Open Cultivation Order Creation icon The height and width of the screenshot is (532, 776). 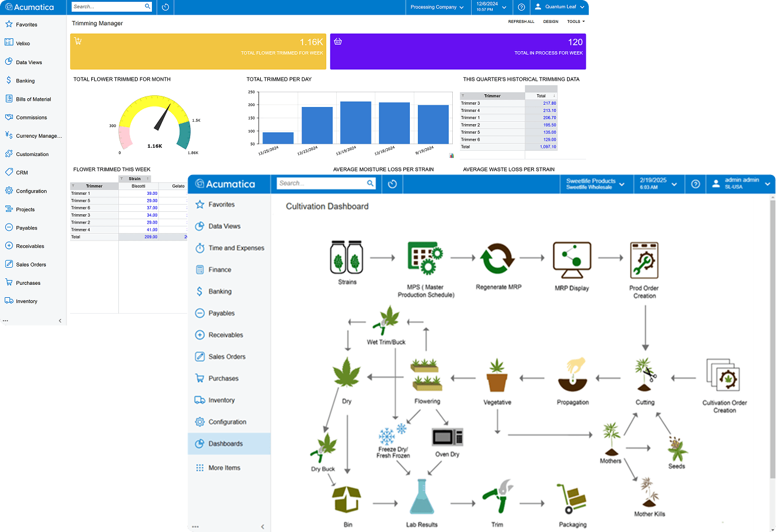pyautogui.click(x=723, y=375)
